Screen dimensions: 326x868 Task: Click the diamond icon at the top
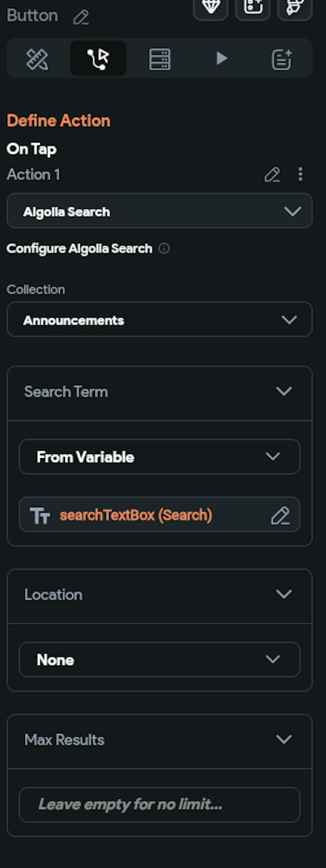click(211, 7)
